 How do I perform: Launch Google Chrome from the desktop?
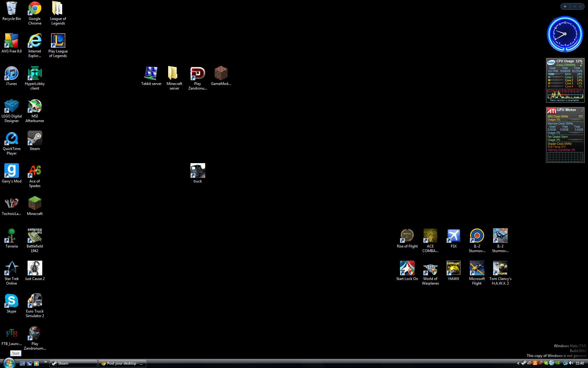click(x=35, y=13)
